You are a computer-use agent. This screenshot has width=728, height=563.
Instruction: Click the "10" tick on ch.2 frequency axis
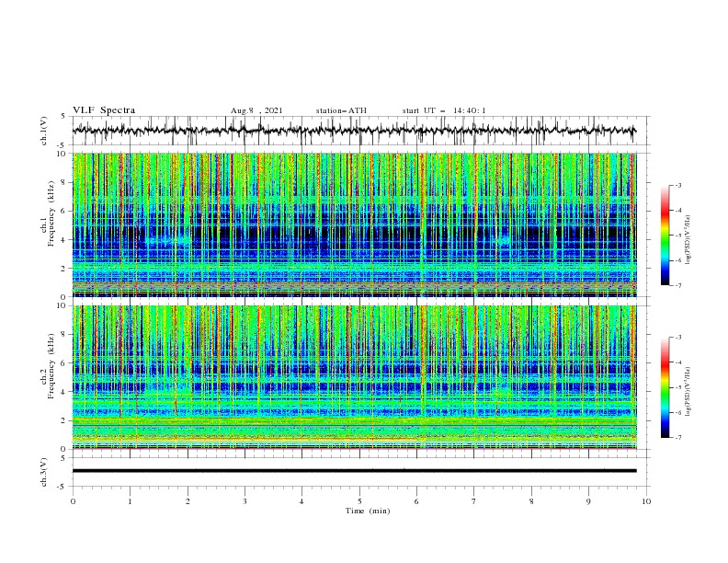[62, 305]
